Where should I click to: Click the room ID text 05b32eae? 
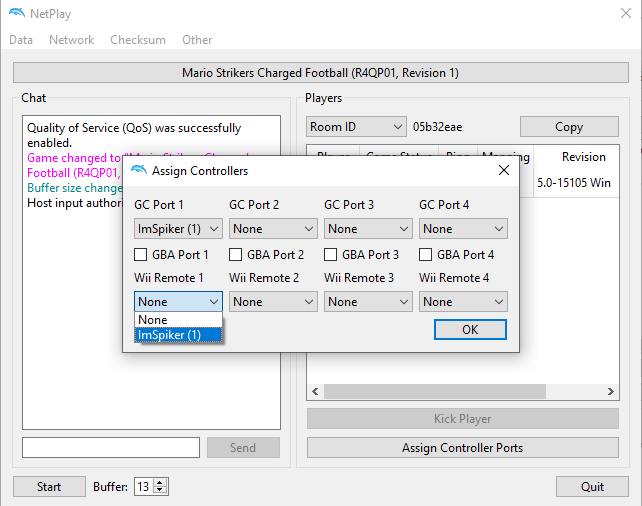tap(437, 127)
